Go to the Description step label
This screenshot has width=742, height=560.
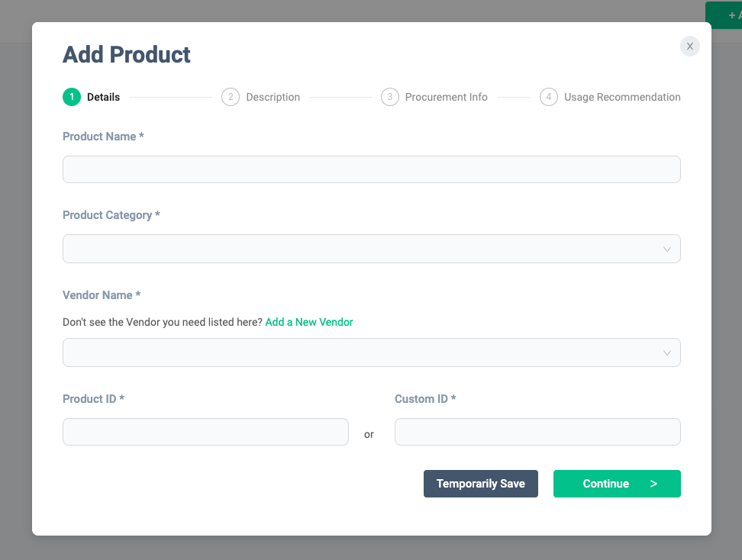pos(273,97)
